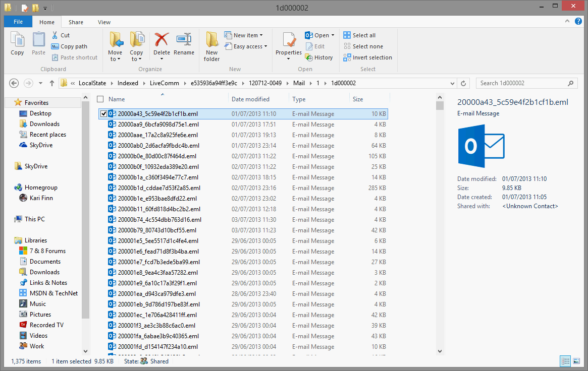The width and height of the screenshot is (588, 371).
Task: Open the File menu
Action: click(18, 22)
